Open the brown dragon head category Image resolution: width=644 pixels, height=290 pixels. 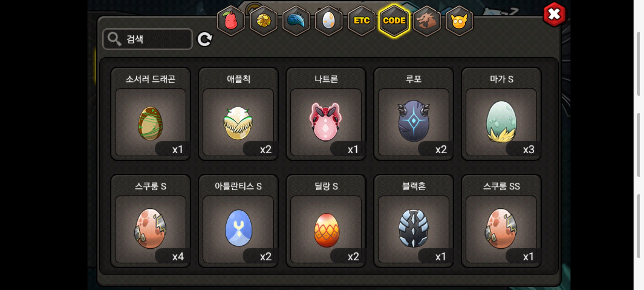(427, 21)
